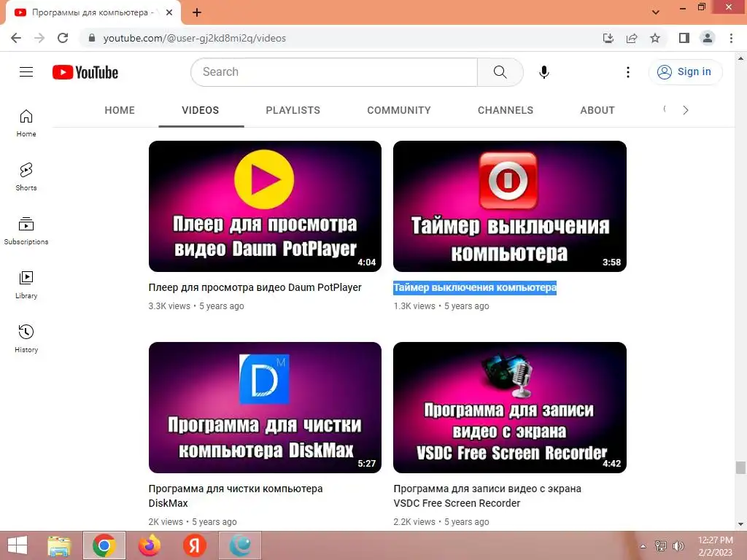Open the Chrome profile icon
747x560 pixels.
[708, 38]
